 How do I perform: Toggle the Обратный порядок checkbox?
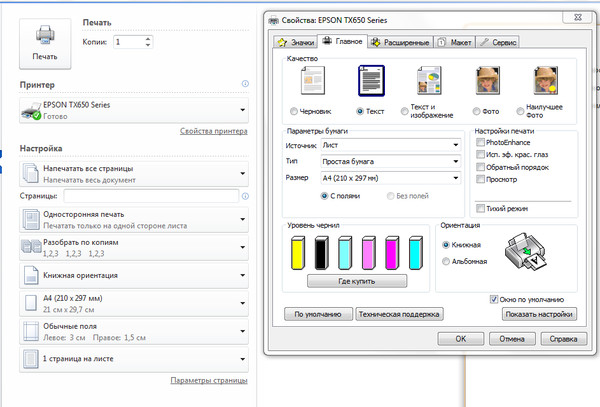tap(480, 166)
